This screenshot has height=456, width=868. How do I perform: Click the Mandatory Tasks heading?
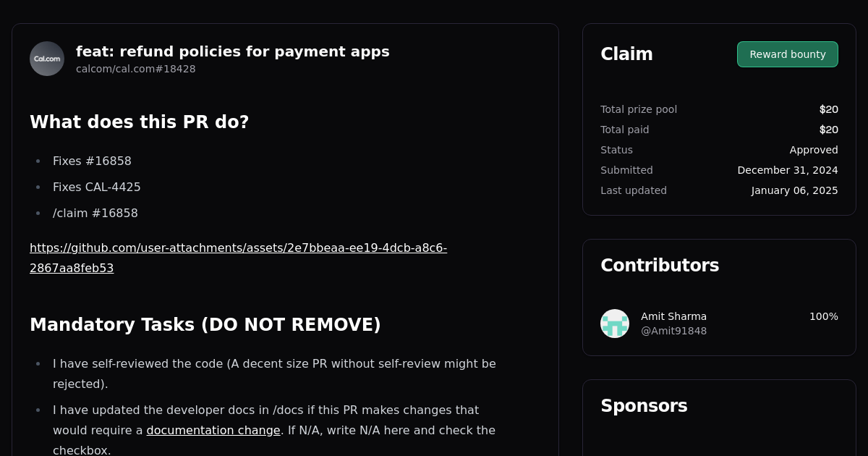(x=205, y=324)
